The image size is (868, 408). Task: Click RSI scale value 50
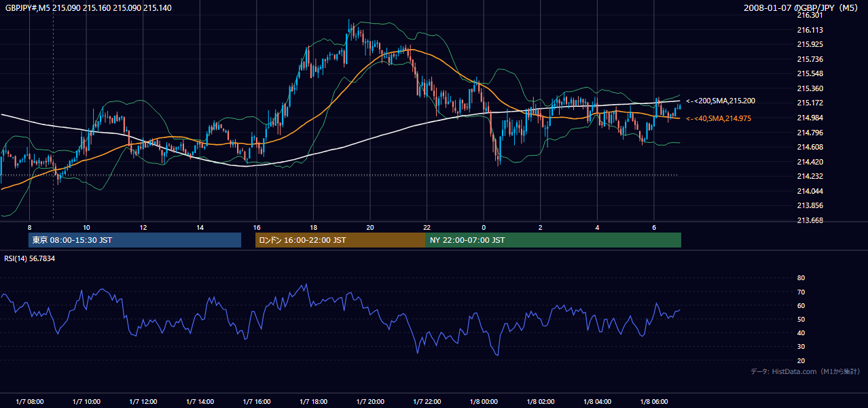tap(801, 319)
